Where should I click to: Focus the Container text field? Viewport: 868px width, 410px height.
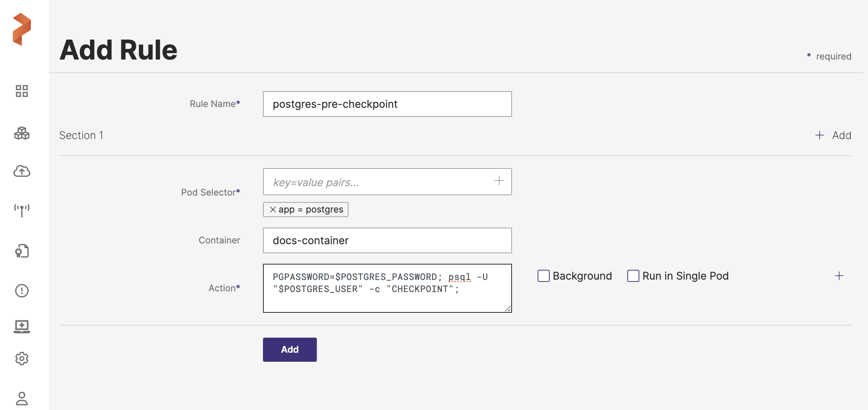387,240
